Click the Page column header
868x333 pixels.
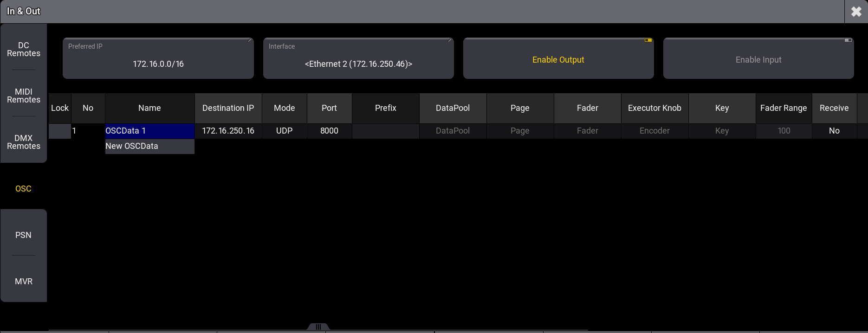pyautogui.click(x=520, y=108)
